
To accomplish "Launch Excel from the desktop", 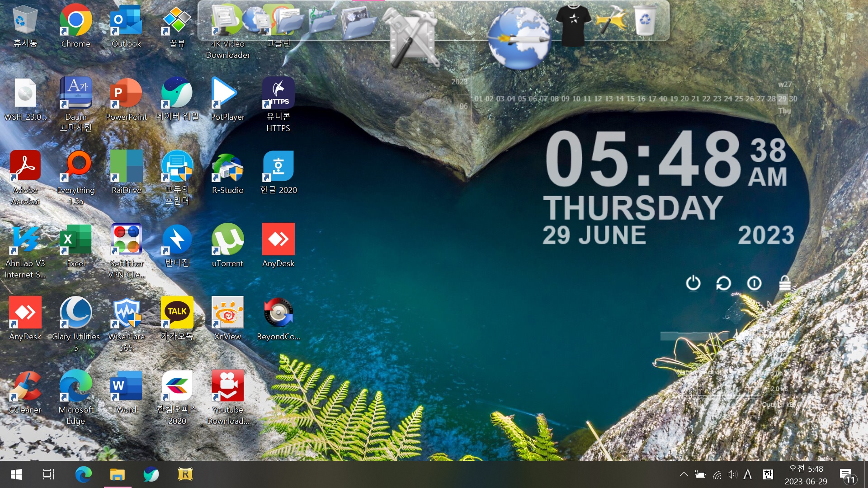I will (x=75, y=246).
